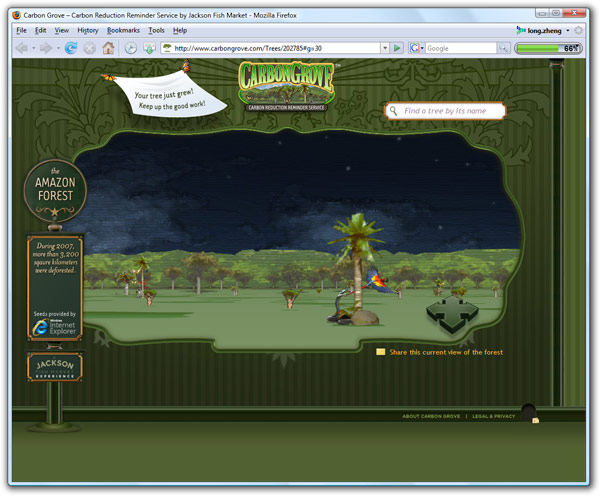Screen dimensions: 600x496
Task: Click the 'During 2007' deforestation sign text
Action: [55, 258]
